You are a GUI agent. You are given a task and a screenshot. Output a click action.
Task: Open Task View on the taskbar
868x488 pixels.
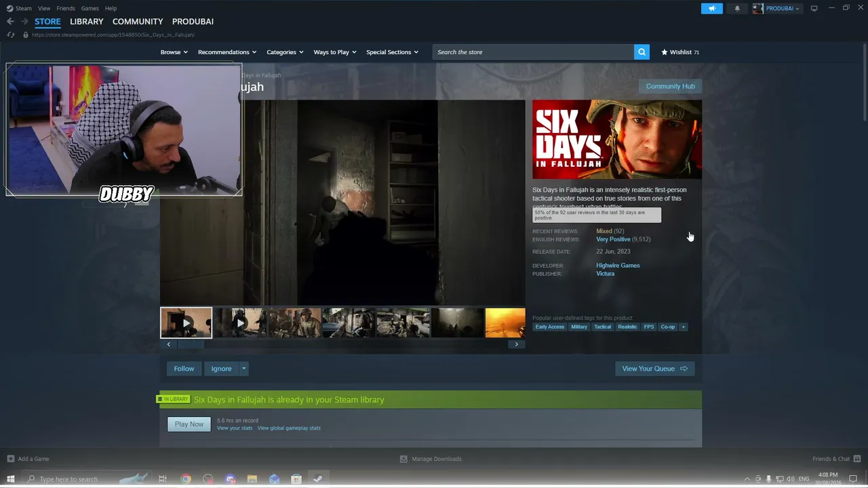point(163,479)
